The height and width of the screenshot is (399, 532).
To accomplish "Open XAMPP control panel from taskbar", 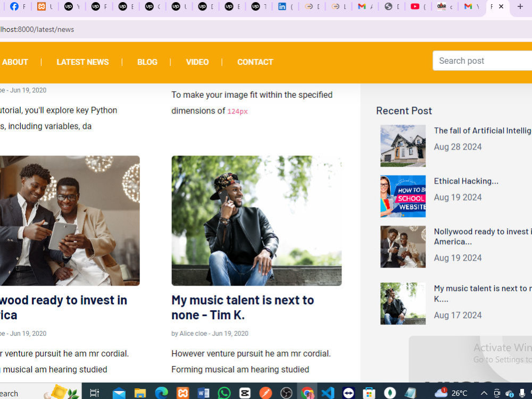I will (x=182, y=393).
